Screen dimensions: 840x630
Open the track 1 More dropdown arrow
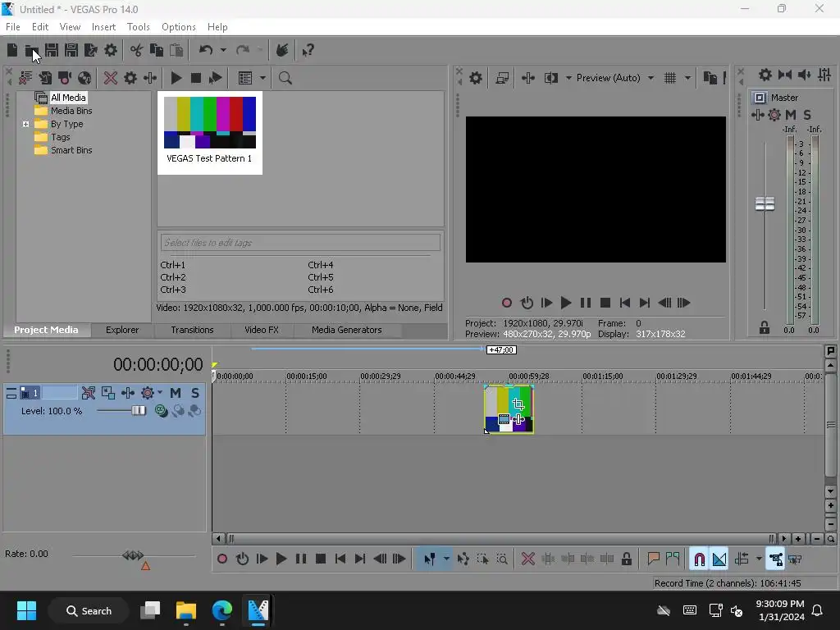click(160, 393)
